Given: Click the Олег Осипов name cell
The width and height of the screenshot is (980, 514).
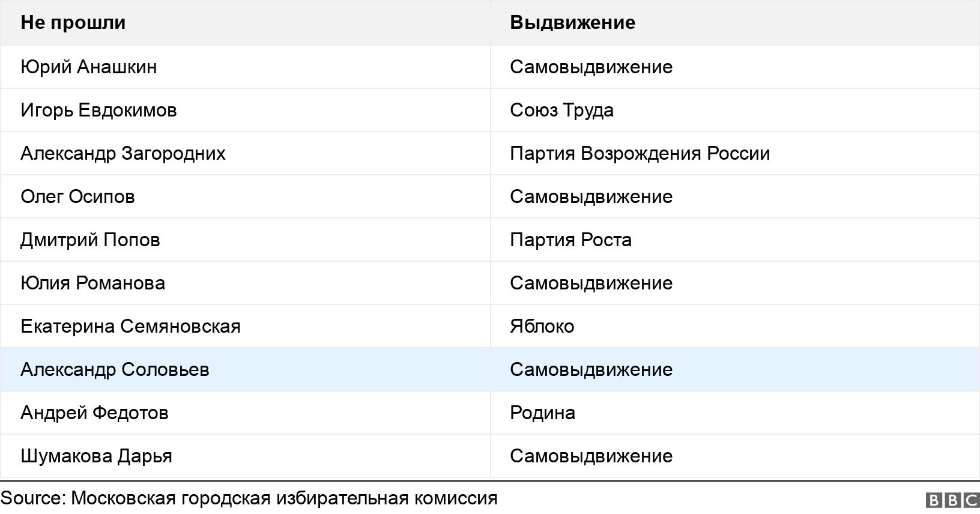Looking at the screenshot, I should [x=77, y=196].
